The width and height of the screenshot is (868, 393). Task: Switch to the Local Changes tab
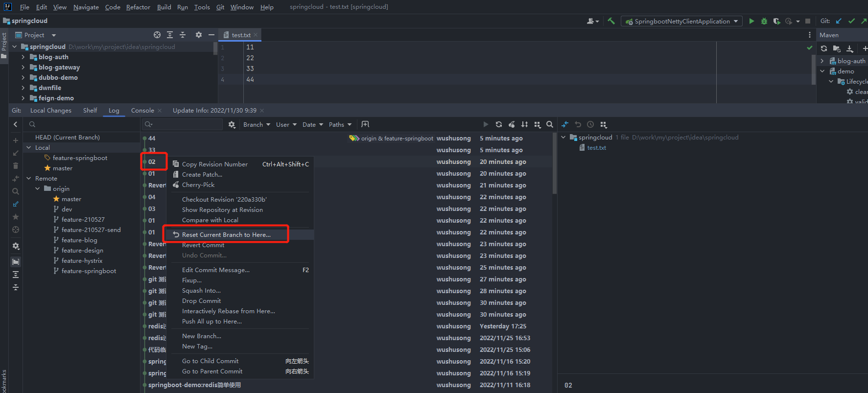pos(50,110)
